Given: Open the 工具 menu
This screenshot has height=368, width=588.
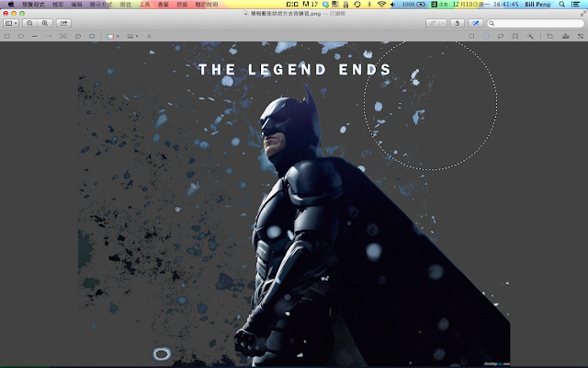Looking at the screenshot, I should 144,5.
